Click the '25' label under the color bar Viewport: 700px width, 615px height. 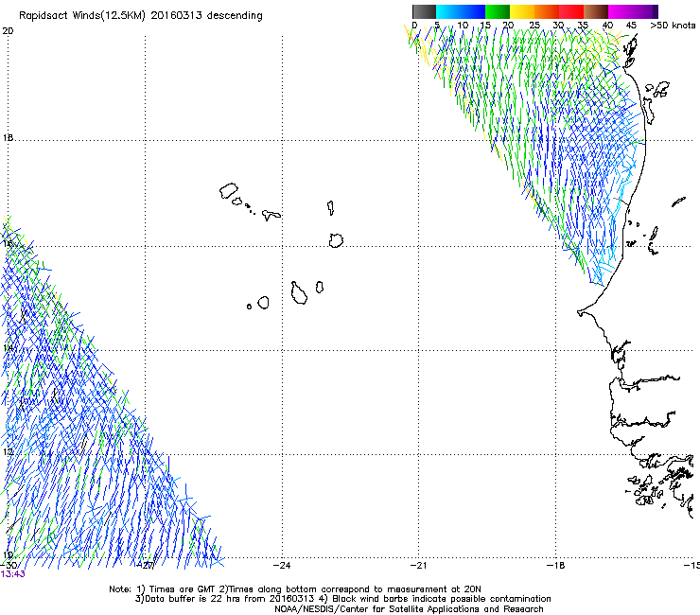(534, 26)
